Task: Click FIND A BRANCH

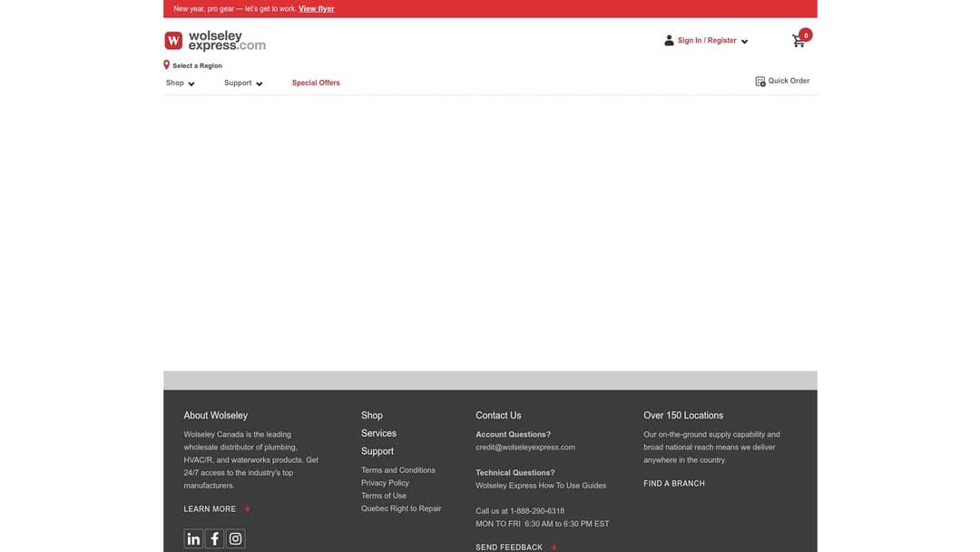Action: [x=674, y=481]
